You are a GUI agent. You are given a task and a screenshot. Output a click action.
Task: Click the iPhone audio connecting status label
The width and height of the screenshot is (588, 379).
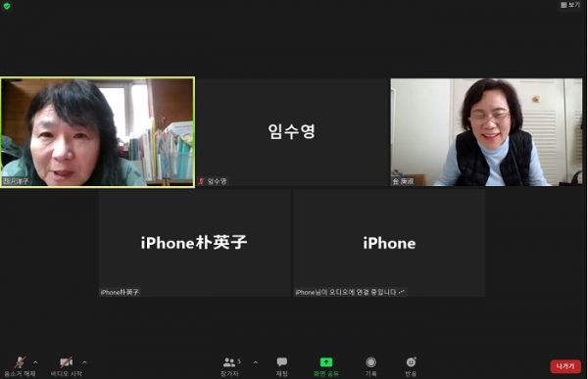[350, 292]
